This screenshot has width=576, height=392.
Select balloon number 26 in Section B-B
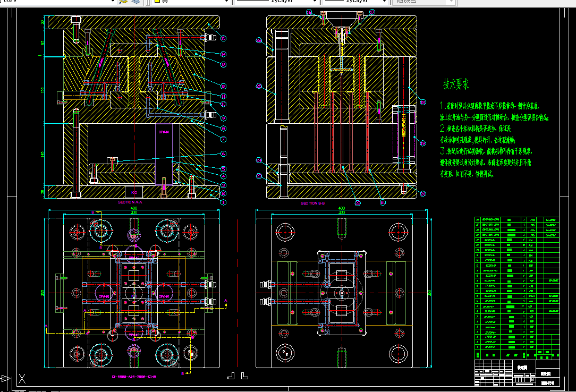(x=259, y=40)
